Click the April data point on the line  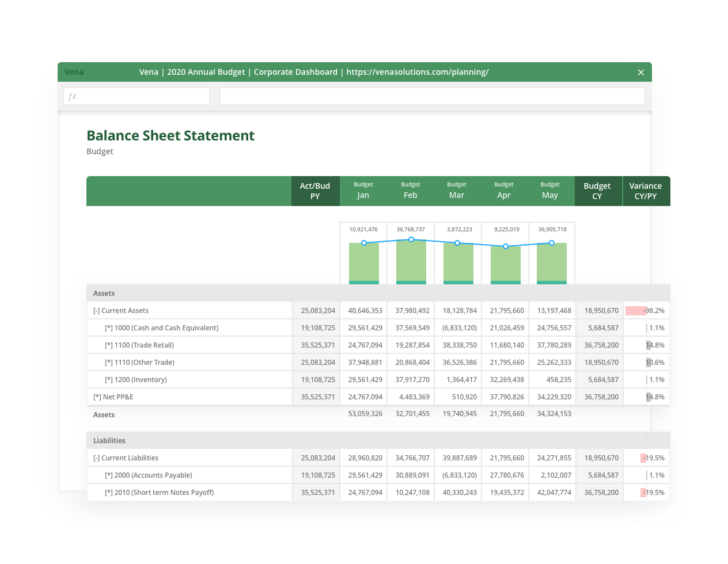click(505, 246)
